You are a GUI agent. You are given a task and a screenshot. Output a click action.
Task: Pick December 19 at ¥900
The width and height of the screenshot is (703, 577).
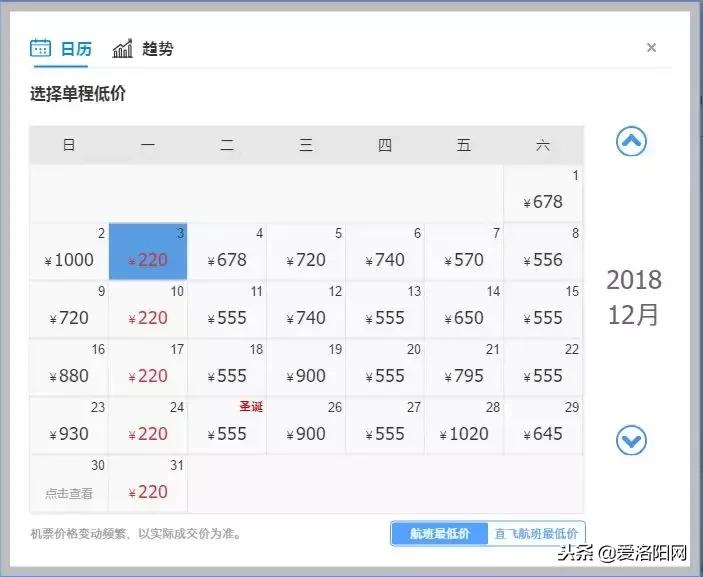[306, 367]
